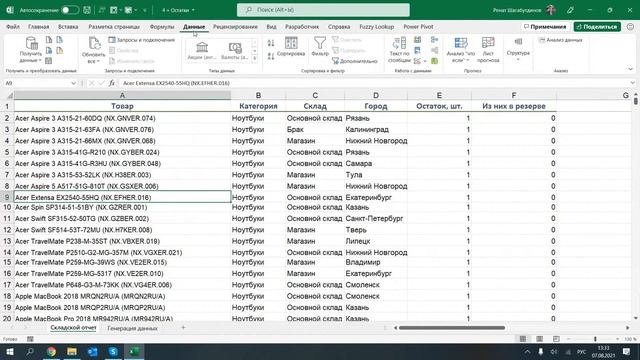This screenshot has width=640, height=360.
Task: Click the Data Validation icon
Action: tap(417, 61)
